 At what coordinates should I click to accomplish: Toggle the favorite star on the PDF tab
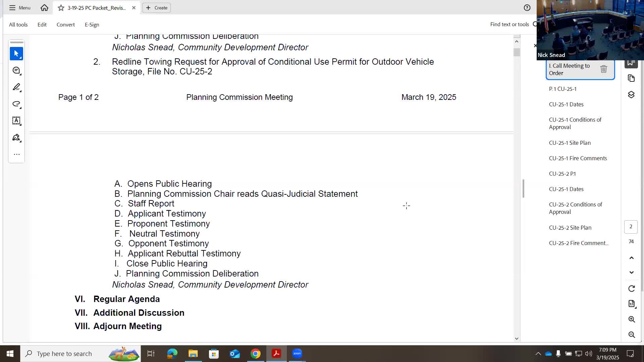pyautogui.click(x=60, y=7)
